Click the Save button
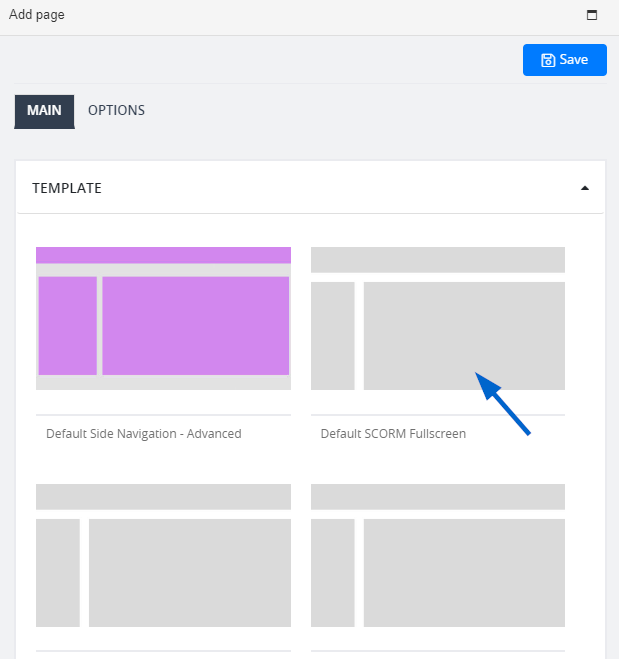Viewport: 619px width, 659px height. 564,60
